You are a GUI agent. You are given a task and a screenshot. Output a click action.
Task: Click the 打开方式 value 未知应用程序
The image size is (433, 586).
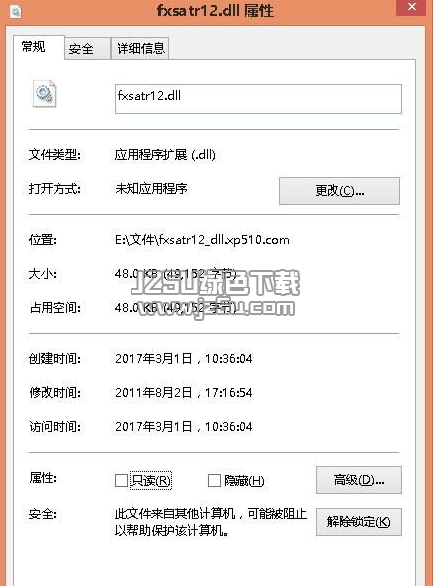151,189
